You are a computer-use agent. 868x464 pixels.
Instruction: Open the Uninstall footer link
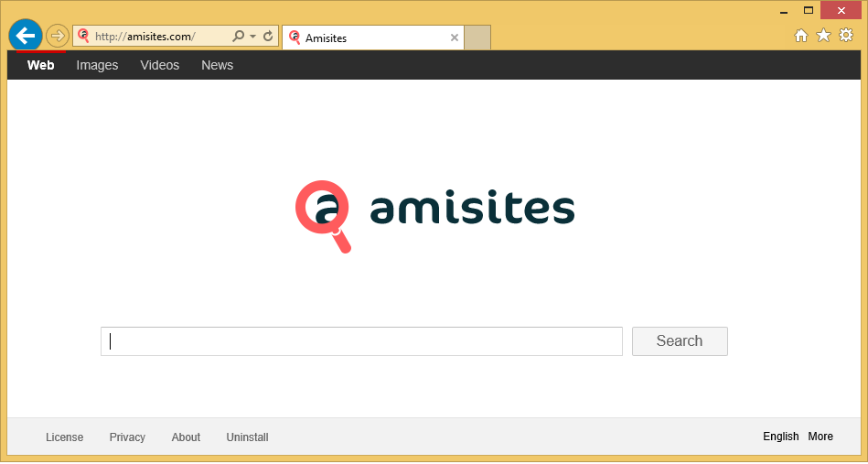[248, 437]
